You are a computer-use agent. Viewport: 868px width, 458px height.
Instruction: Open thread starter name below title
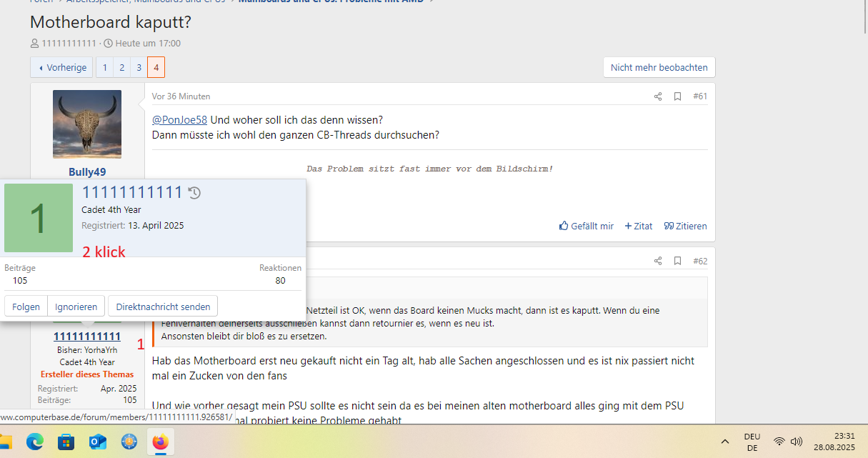69,43
